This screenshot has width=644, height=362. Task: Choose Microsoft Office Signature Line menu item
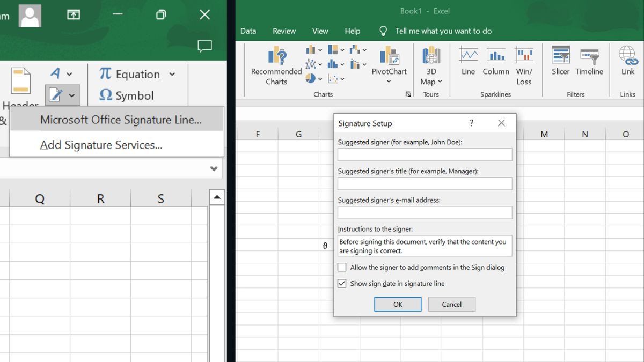point(116,120)
